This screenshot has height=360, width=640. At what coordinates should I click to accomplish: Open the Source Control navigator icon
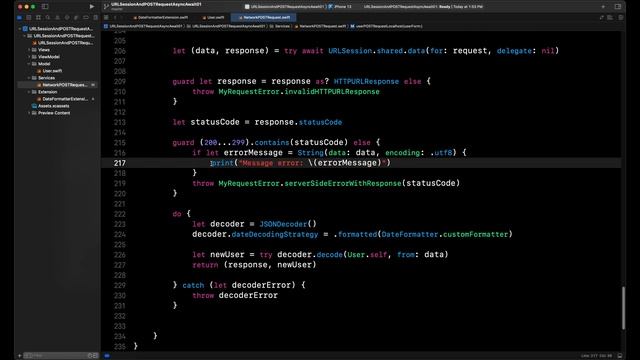click(29, 18)
